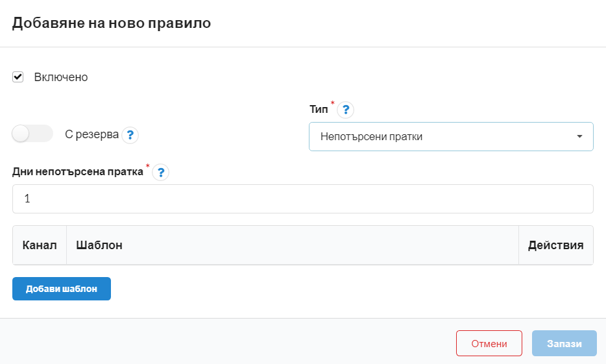Viewport: 606px width, 364px height.
Task: Click the Дни непотърсена пратка label
Action: [x=78, y=171]
